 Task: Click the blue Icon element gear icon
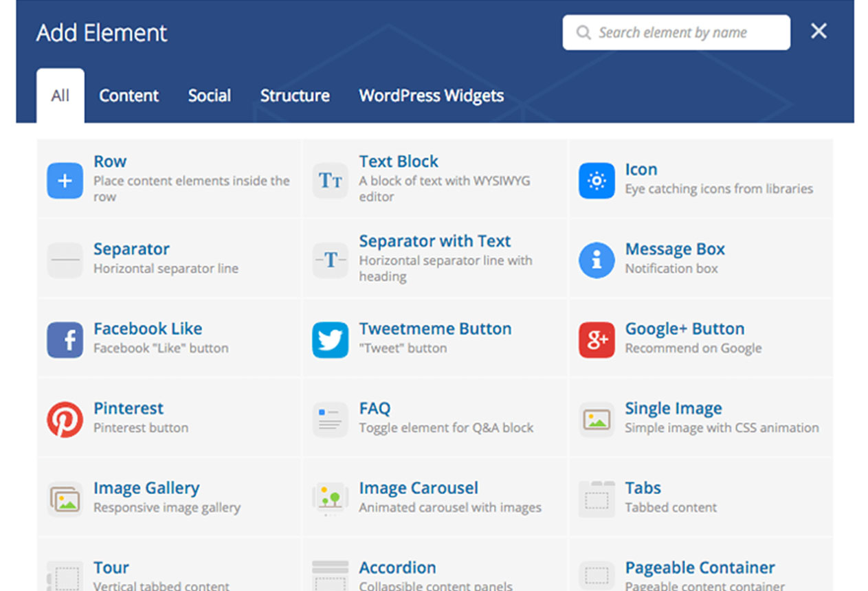[x=596, y=181]
